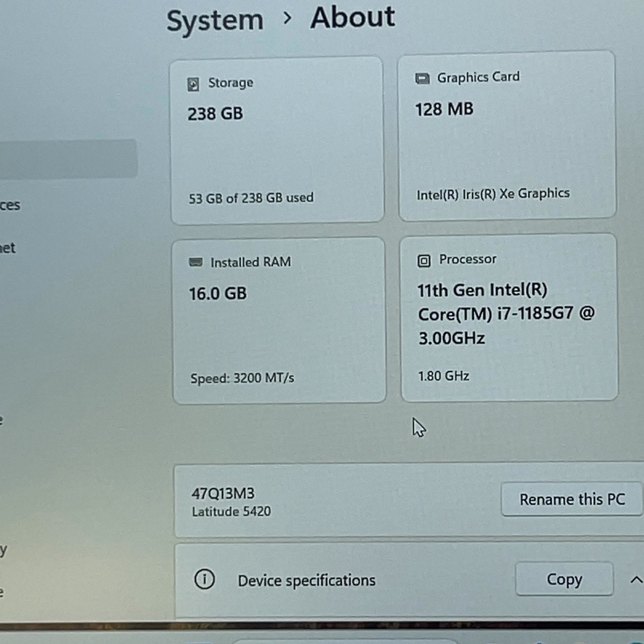Copy the device specifications
Image resolution: width=644 pixels, height=644 pixels.
[564, 579]
